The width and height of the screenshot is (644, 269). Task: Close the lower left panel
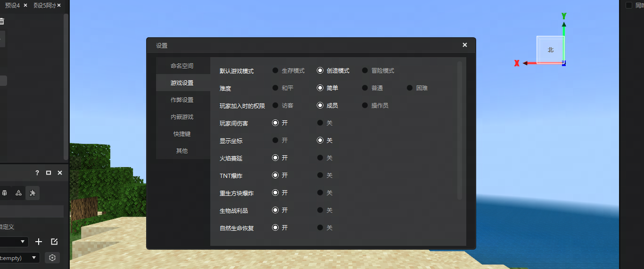60,173
